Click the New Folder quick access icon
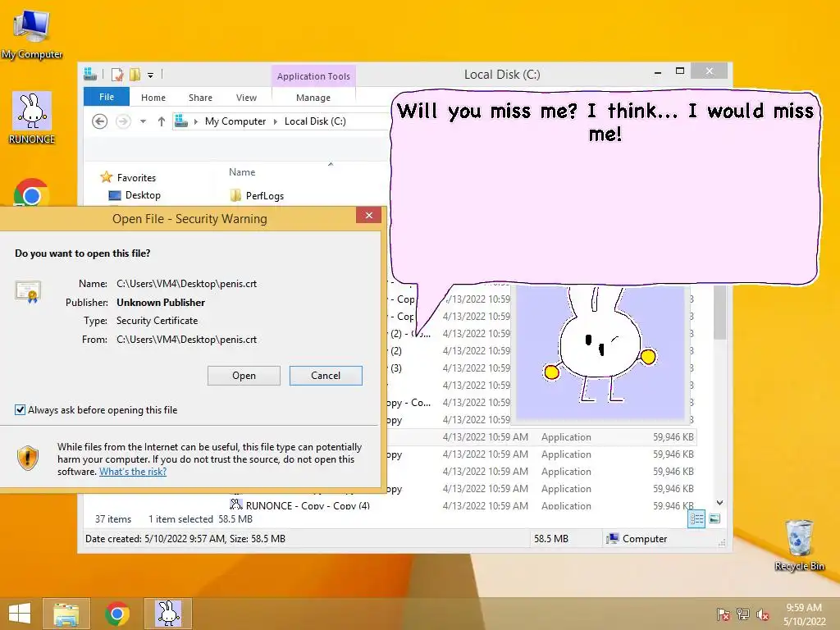840x630 pixels. coord(135,75)
